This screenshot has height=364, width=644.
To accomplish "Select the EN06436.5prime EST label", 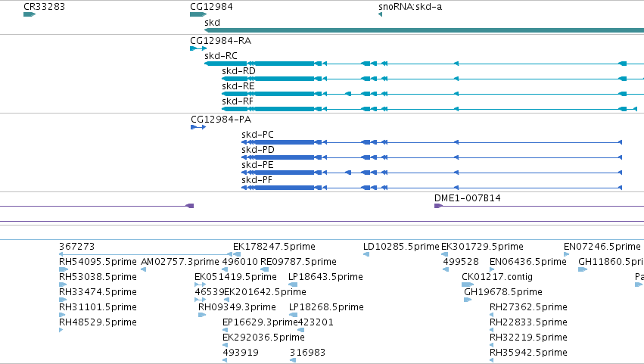I will tap(528, 262).
